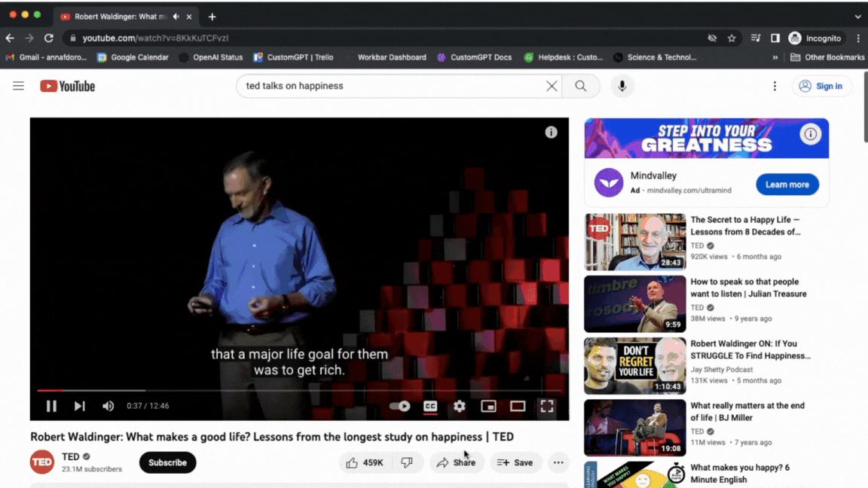This screenshot has width=868, height=488.
Task: Enable miniplayer mode
Action: (488, 406)
